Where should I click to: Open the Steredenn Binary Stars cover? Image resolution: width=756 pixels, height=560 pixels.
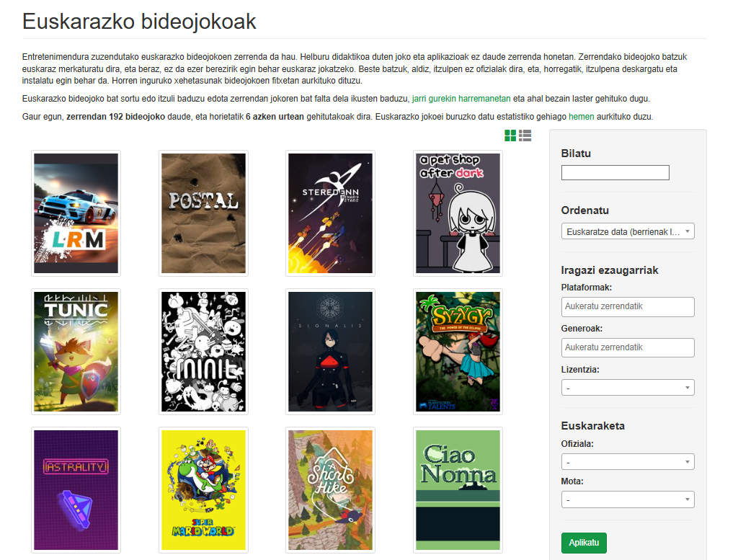[x=330, y=213]
